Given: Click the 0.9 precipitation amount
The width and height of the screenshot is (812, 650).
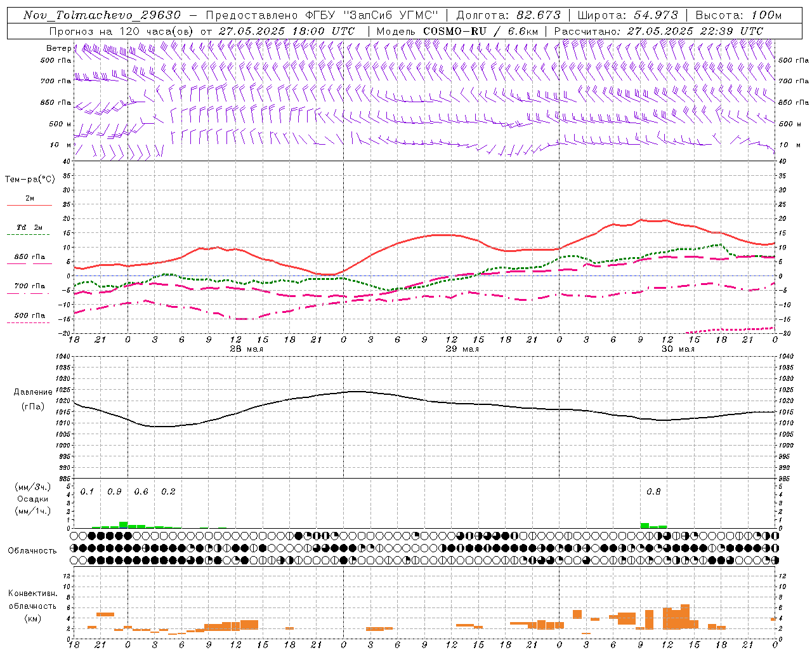Looking at the screenshot, I should pos(114,491).
